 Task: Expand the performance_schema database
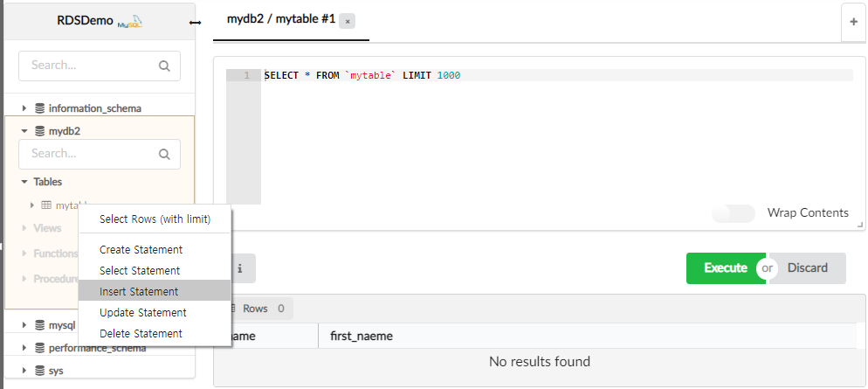(x=24, y=348)
